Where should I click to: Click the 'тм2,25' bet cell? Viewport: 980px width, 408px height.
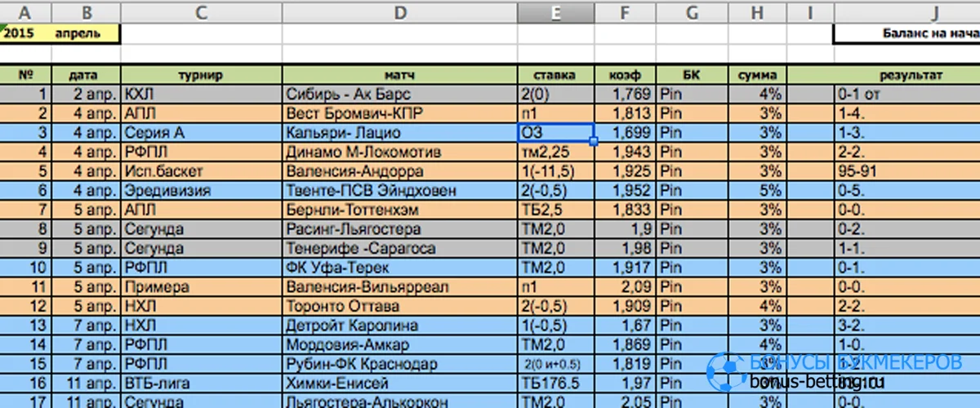point(555,152)
